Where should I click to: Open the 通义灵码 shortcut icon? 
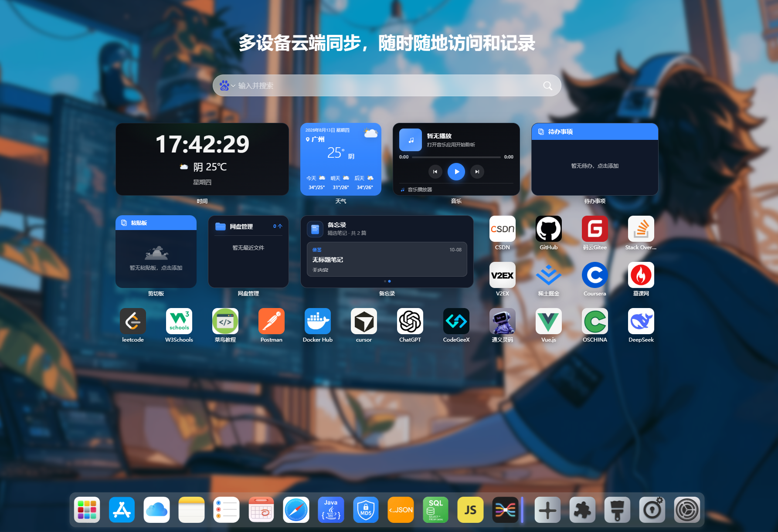502,321
